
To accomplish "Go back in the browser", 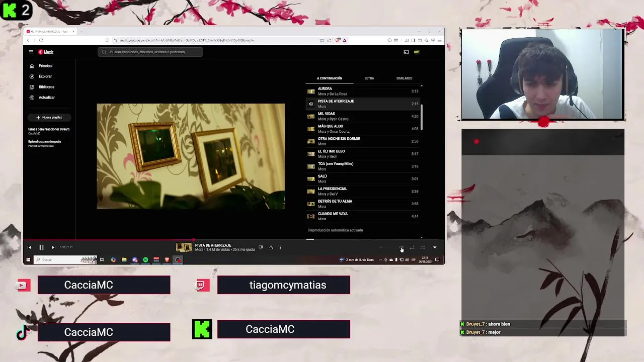I will click(x=28, y=40).
